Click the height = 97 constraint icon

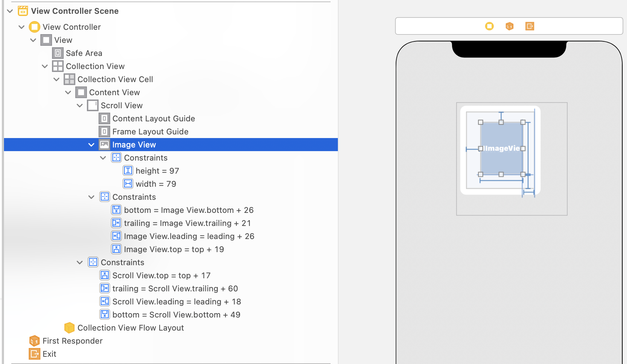(x=128, y=171)
